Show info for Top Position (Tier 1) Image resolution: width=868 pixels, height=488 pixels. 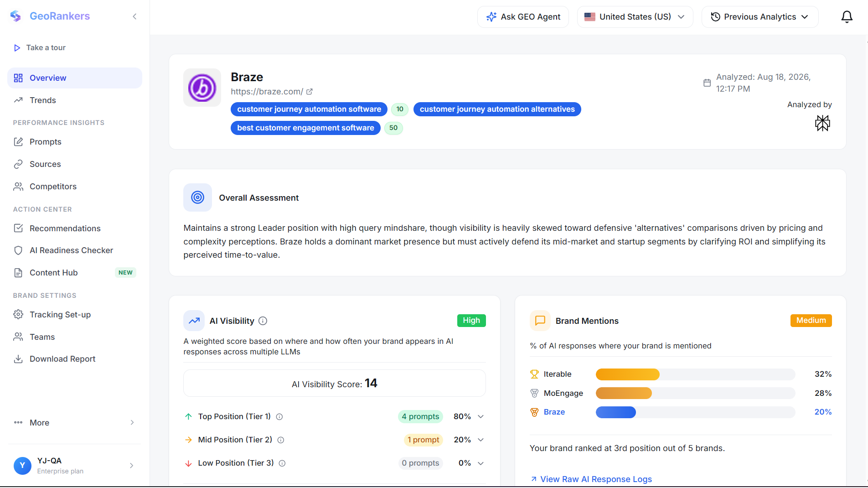pos(279,417)
